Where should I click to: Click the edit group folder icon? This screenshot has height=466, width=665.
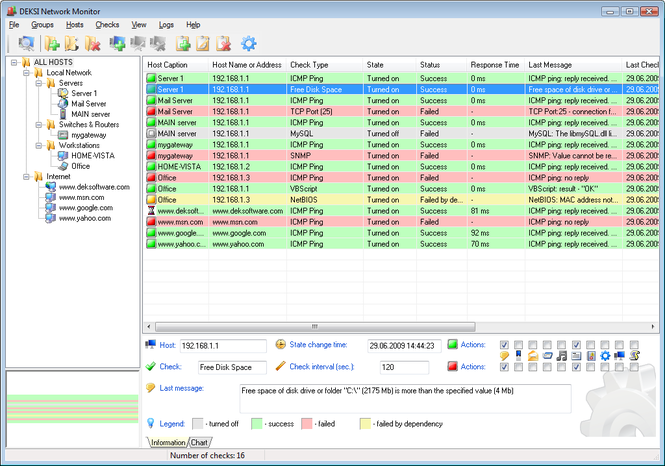click(72, 43)
